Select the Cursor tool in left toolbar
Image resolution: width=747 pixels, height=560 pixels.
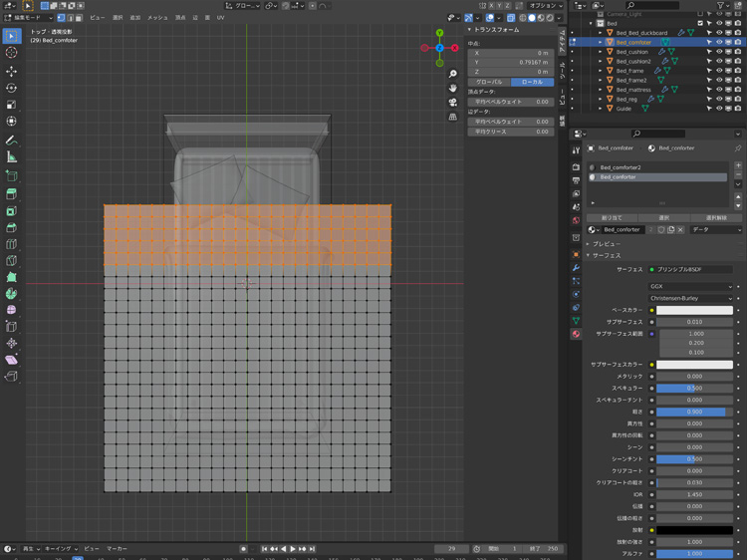pos(11,53)
